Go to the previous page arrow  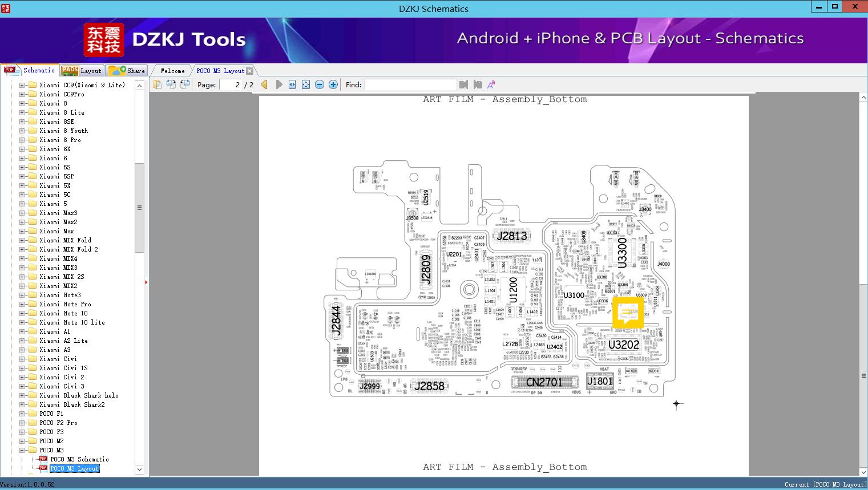[264, 84]
